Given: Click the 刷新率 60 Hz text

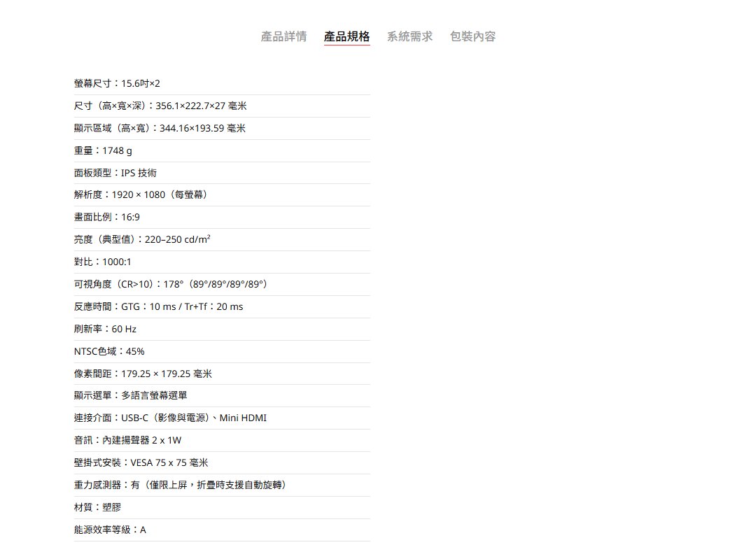Looking at the screenshot, I should pos(105,330).
